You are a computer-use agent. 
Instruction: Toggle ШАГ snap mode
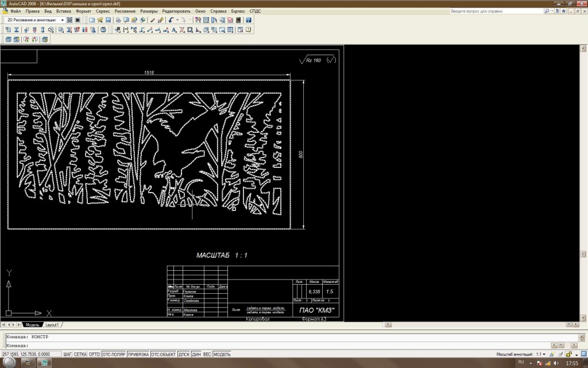68,354
